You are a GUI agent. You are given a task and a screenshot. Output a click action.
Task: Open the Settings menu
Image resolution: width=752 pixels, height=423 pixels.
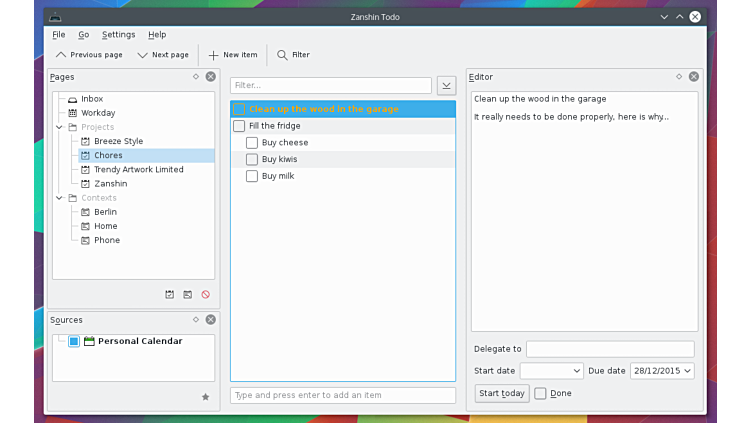(118, 35)
